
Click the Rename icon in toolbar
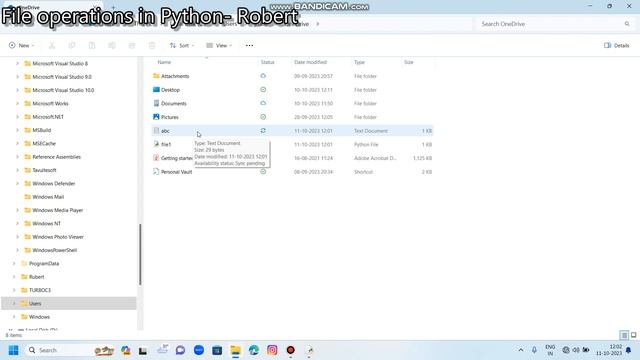point(112,45)
